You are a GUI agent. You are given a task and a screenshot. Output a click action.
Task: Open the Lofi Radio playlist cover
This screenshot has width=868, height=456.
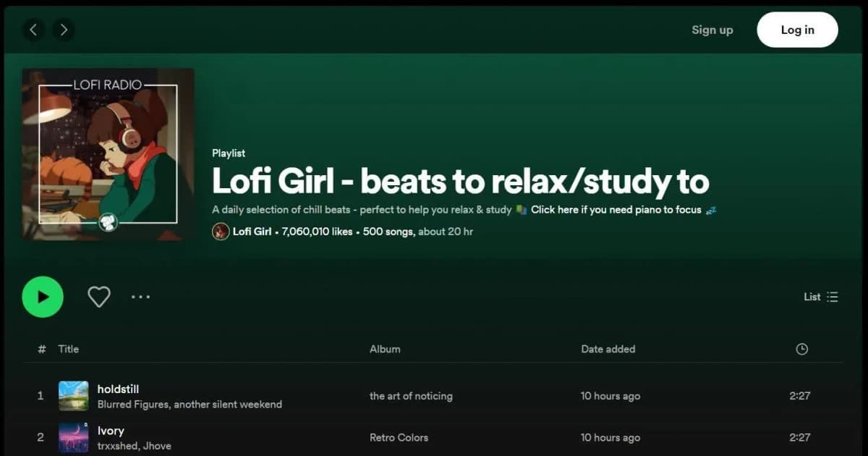108,154
